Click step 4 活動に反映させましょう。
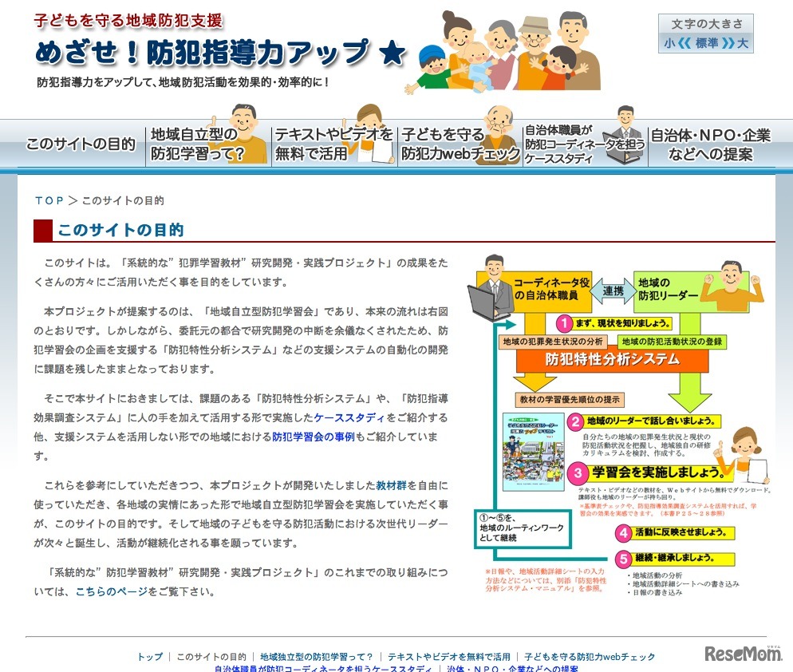This screenshot has height=672, width=793. click(675, 532)
